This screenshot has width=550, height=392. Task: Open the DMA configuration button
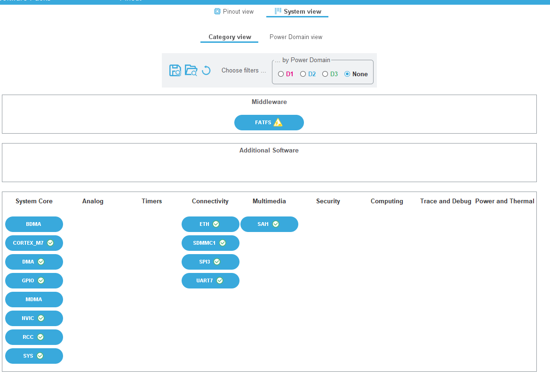[x=34, y=262]
